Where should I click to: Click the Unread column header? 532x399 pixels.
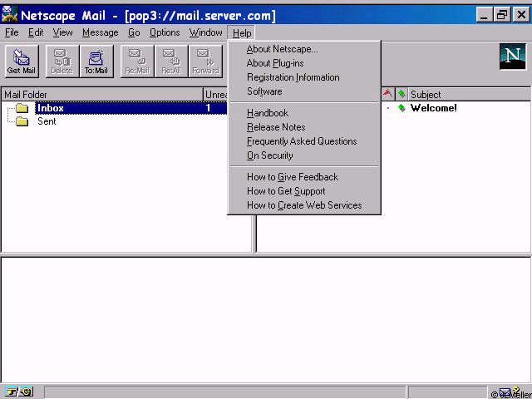[x=216, y=94]
